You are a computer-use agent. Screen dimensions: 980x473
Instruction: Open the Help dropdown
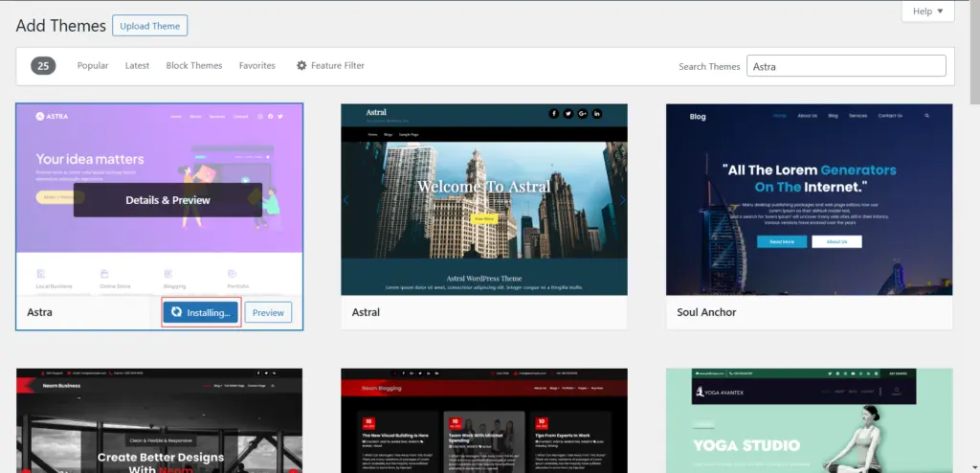point(927,11)
